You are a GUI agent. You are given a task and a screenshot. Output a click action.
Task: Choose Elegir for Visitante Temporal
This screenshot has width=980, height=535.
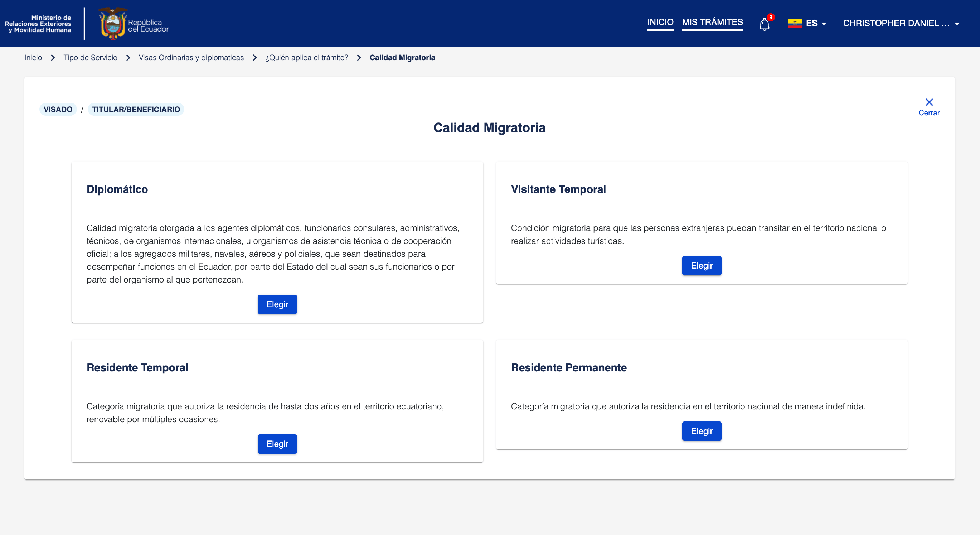pyautogui.click(x=702, y=266)
